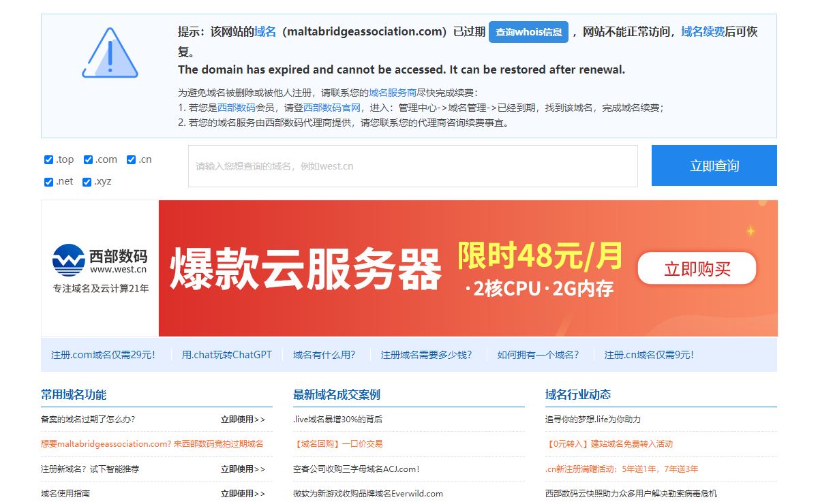Open 西部数码云快照助力 article
The height and width of the screenshot is (504, 818).
631,493
